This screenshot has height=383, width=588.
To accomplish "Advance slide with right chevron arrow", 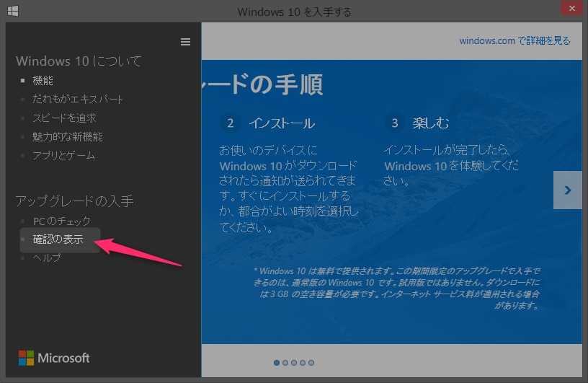I will pyautogui.click(x=567, y=190).
